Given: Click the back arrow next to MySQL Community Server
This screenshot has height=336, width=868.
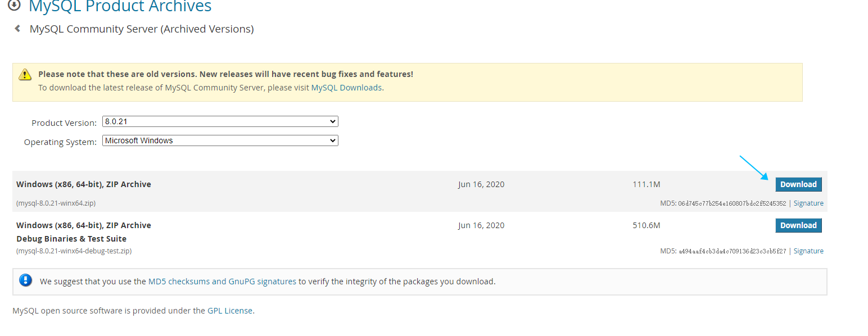Looking at the screenshot, I should click(x=17, y=28).
